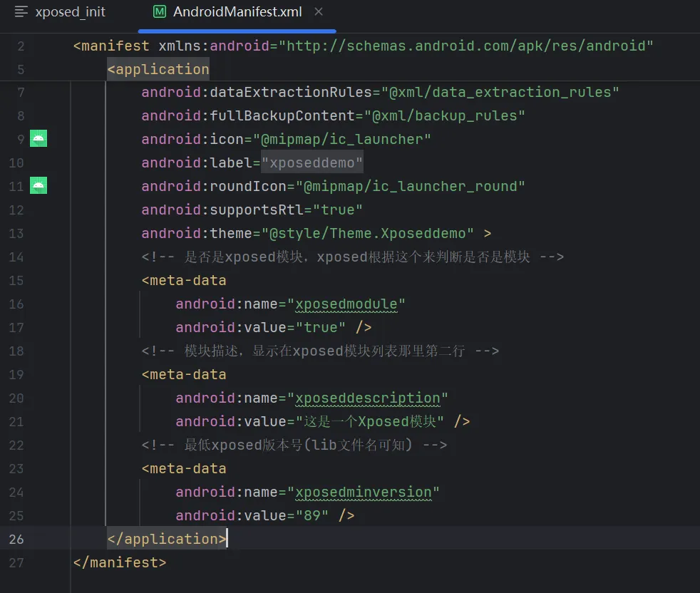Select the AndroidManifest.xml tab
This screenshot has width=700, height=593.
[x=237, y=12]
